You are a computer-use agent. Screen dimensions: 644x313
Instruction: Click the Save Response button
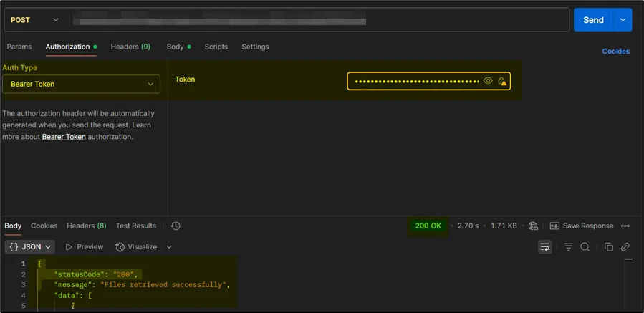point(581,226)
